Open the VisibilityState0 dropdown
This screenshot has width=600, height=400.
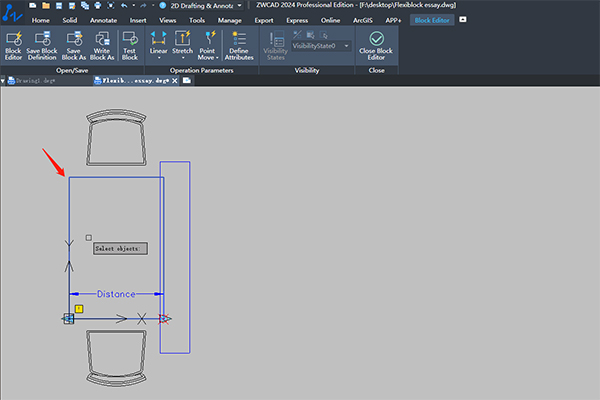point(321,46)
